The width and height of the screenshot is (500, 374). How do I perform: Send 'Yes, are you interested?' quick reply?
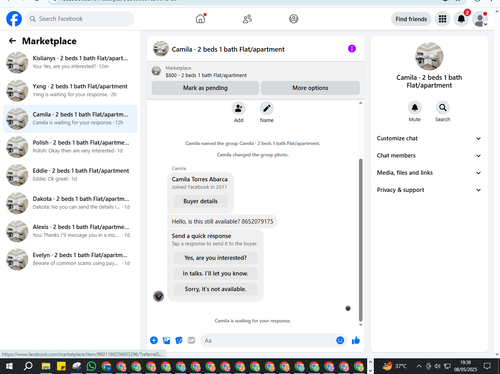coord(215,258)
